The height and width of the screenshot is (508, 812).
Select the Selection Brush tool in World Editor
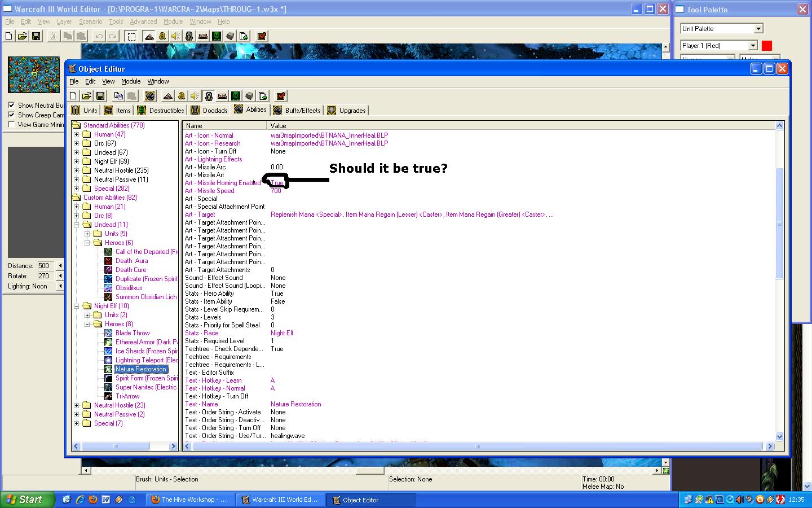(131, 37)
